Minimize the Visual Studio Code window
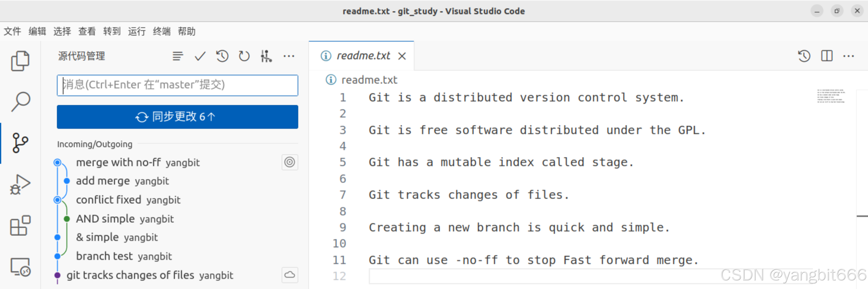Screen dimensions: 868x289 [817, 11]
